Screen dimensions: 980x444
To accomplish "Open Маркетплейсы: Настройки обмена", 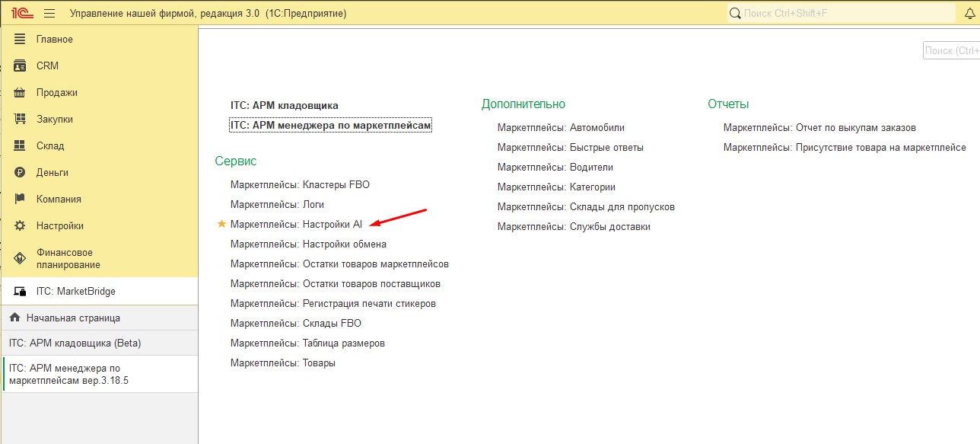I will [x=308, y=244].
